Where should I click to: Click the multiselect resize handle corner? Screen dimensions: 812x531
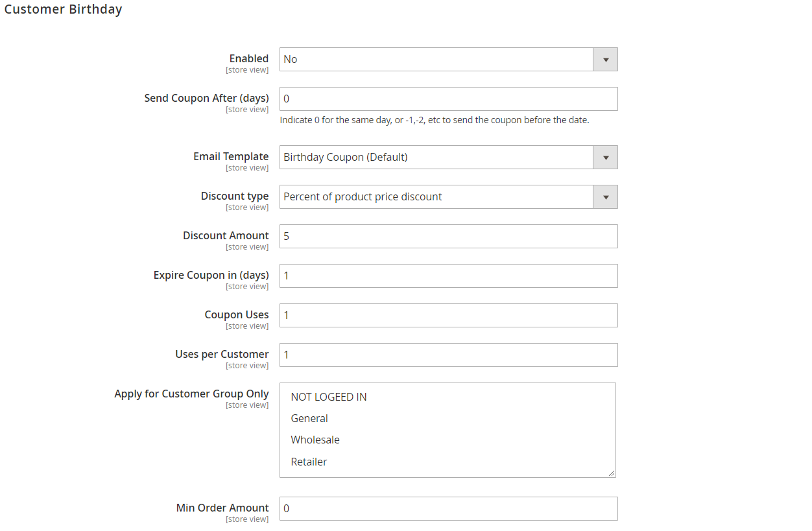point(612,473)
